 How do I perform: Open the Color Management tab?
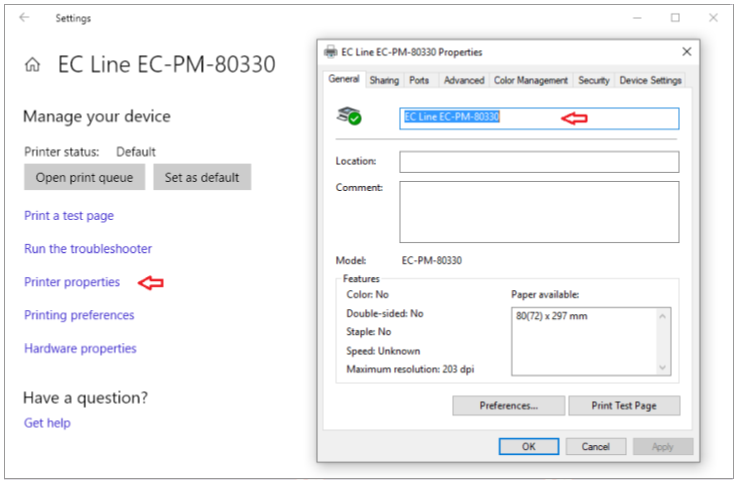[x=531, y=80]
